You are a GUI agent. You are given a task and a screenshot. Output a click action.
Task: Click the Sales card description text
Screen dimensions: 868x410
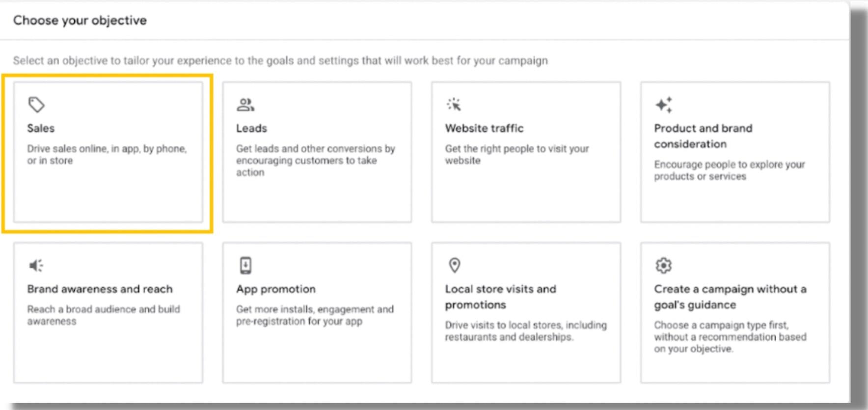pyautogui.click(x=107, y=154)
